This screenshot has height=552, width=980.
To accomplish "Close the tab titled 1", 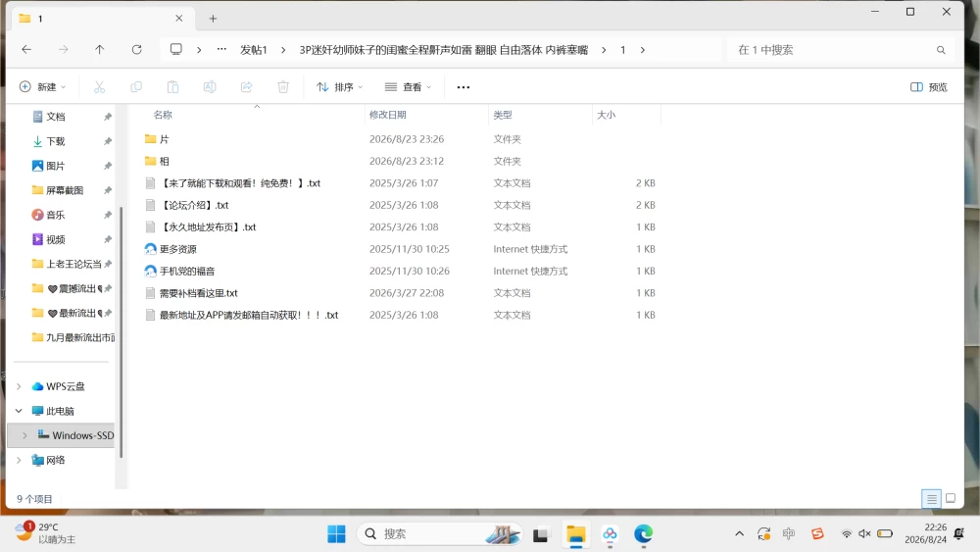I will [x=178, y=18].
